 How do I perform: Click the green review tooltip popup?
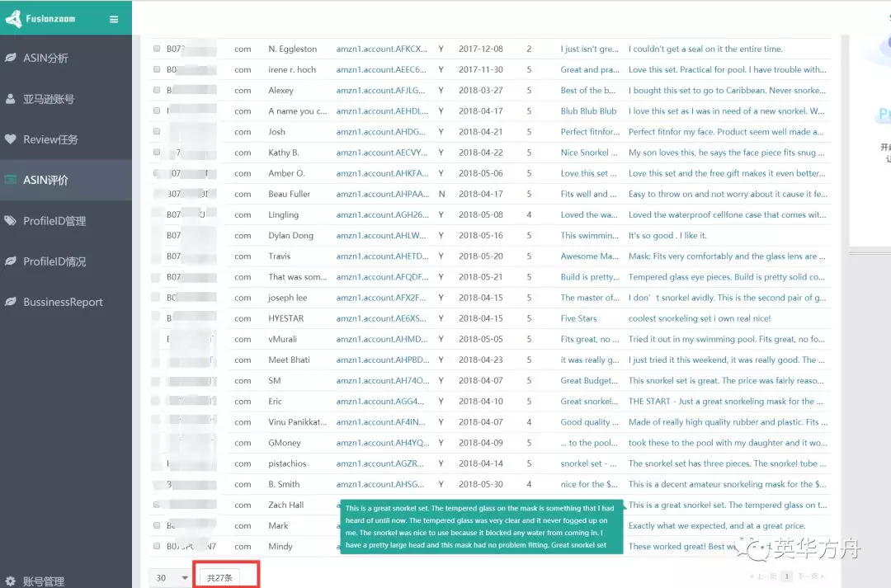coord(481,526)
